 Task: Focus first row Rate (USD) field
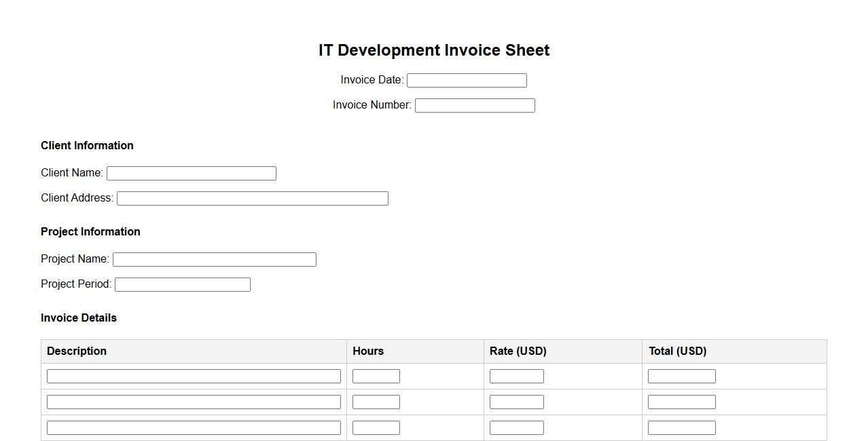[516, 376]
